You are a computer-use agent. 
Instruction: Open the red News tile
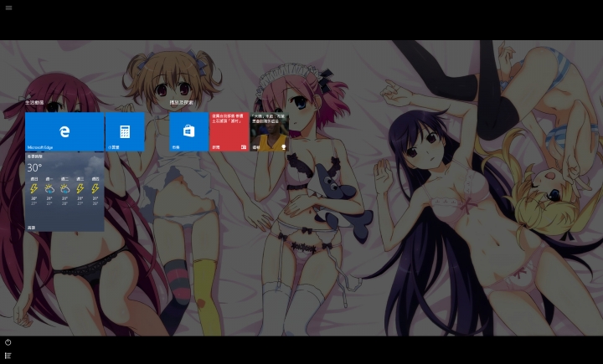point(229,131)
